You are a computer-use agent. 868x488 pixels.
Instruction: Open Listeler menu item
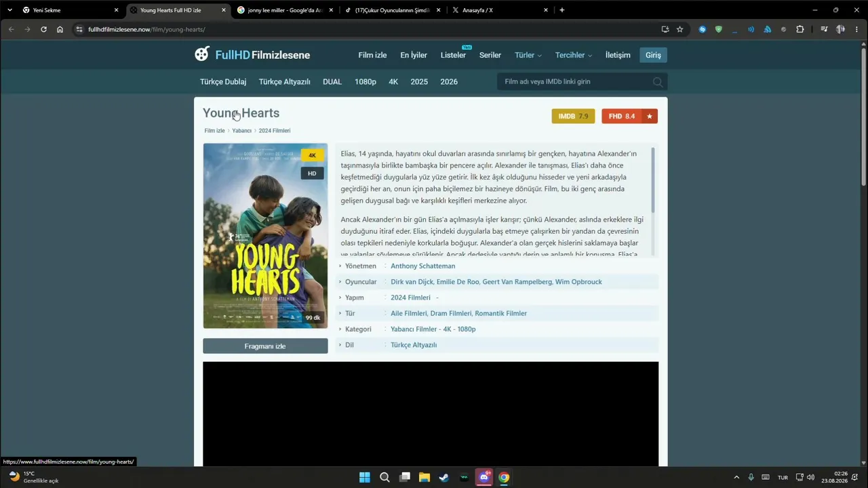[x=453, y=55]
